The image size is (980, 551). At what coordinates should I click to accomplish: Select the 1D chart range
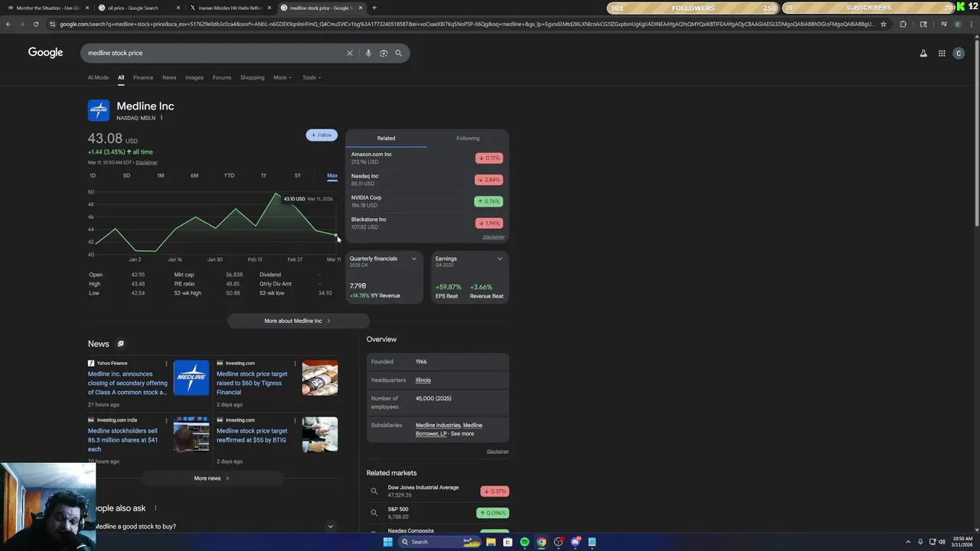[x=93, y=175]
